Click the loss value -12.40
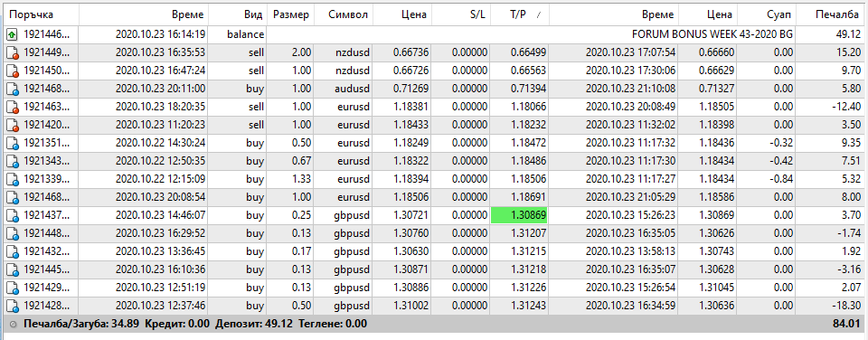This screenshot has width=868, height=340. click(846, 107)
